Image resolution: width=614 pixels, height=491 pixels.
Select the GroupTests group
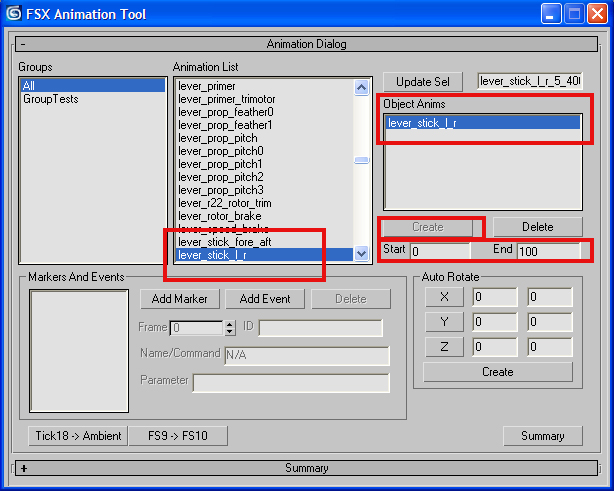coord(93,99)
